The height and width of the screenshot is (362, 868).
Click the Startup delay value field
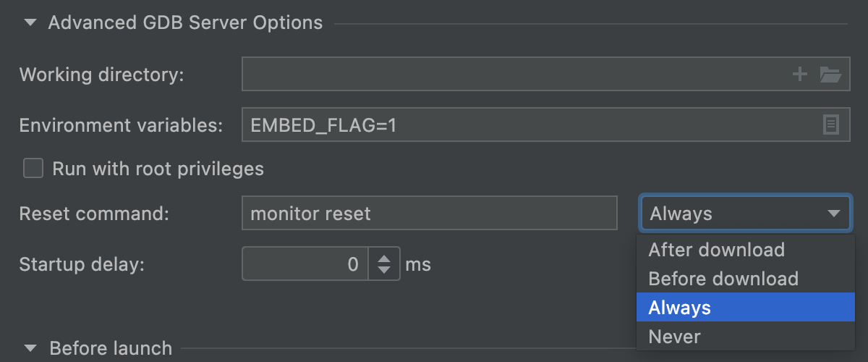tap(305, 264)
